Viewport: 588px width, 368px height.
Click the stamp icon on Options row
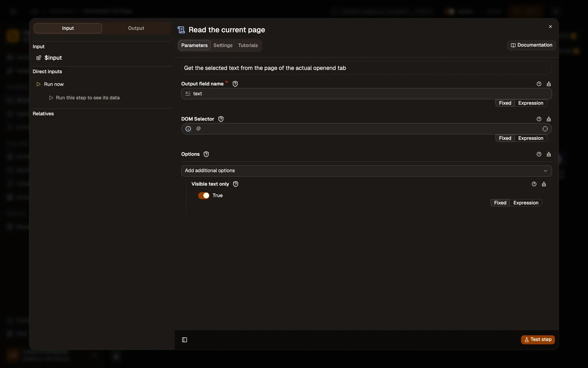(549, 154)
